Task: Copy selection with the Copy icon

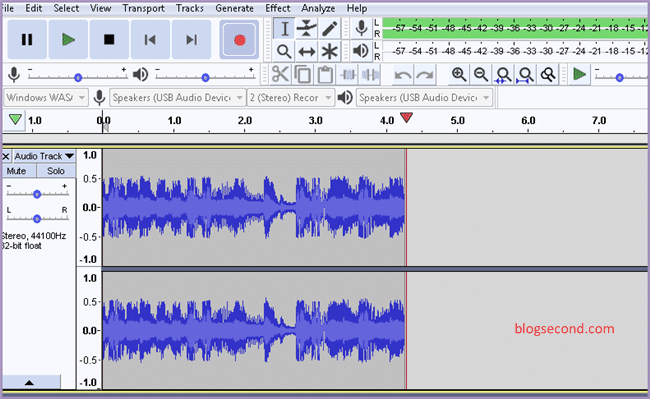Action: pyautogui.click(x=303, y=75)
